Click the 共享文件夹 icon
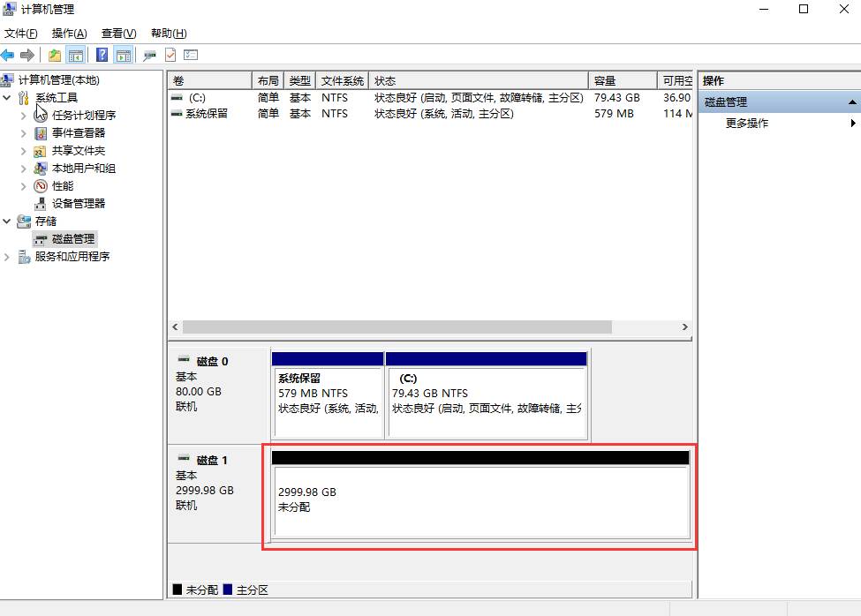Screen dimensions: 861x616 (40, 151)
